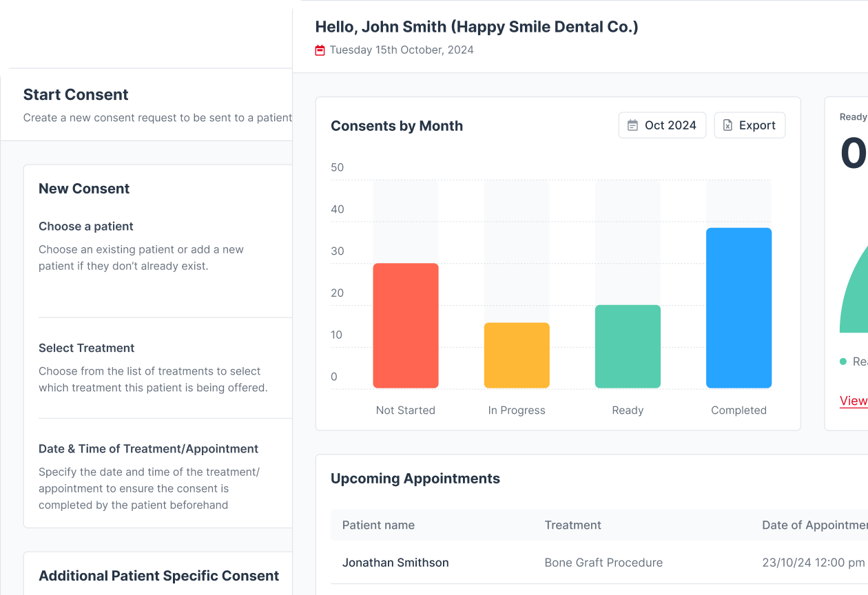
Task: Click the Completed axis label
Action: tap(739, 410)
